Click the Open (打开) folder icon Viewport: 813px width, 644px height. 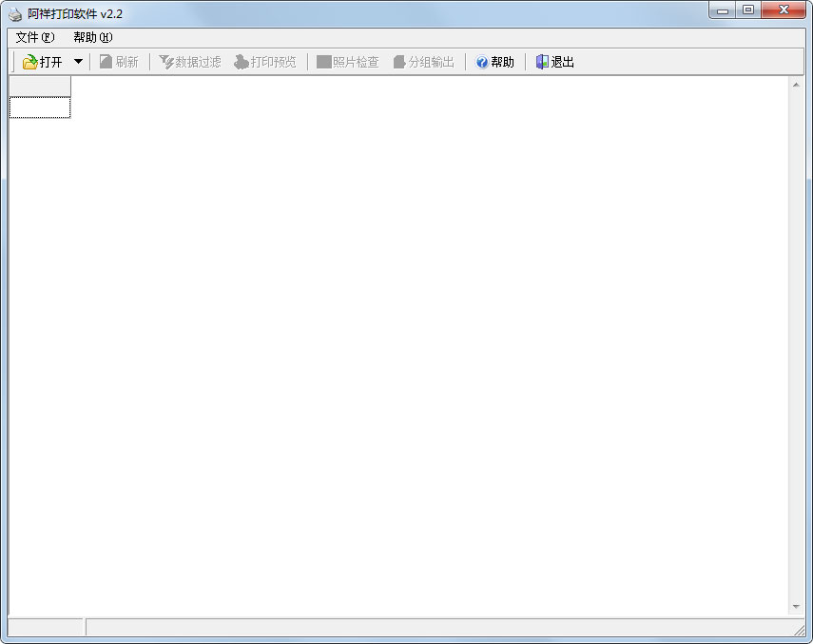(x=30, y=62)
